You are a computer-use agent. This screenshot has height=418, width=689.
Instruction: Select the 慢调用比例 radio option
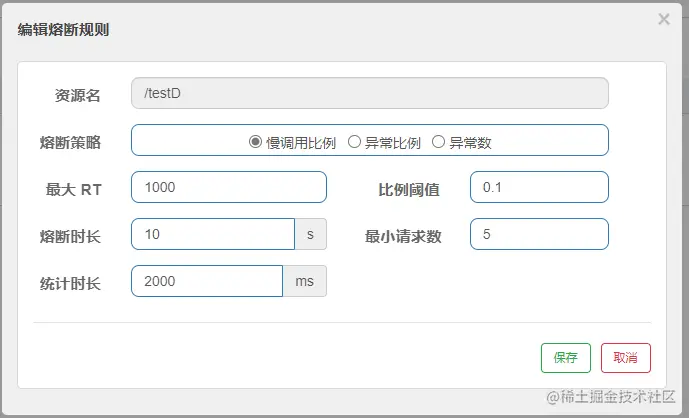coord(255,142)
